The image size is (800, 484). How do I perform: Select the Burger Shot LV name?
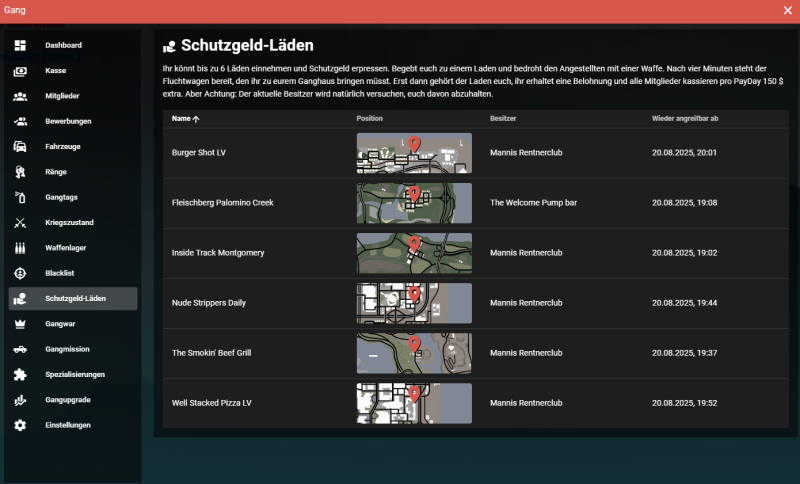(198, 152)
